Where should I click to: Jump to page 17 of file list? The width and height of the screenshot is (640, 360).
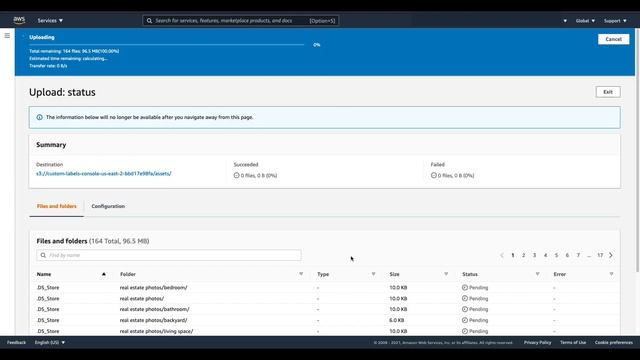(x=600, y=255)
